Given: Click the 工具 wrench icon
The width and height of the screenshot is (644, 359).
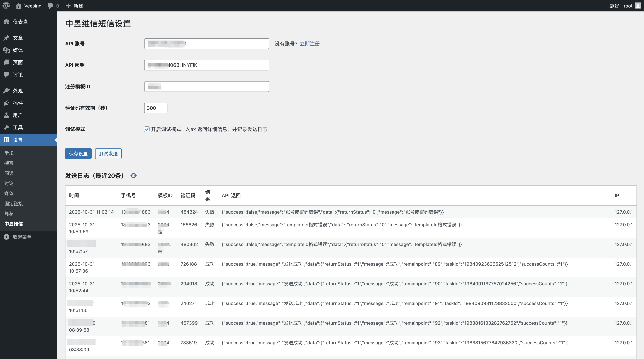Looking at the screenshot, I should coord(6,127).
